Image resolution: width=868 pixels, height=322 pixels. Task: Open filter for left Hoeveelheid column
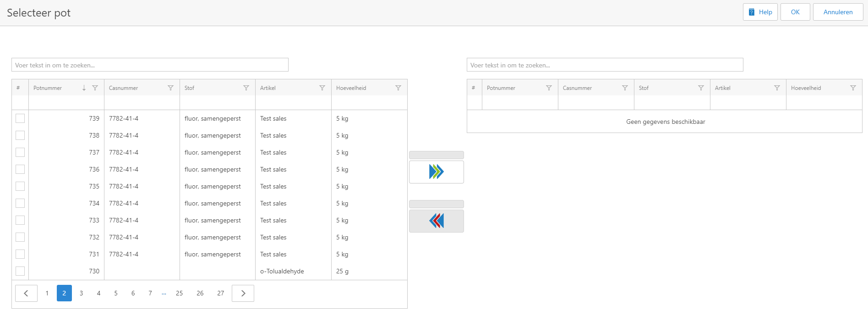coord(398,88)
